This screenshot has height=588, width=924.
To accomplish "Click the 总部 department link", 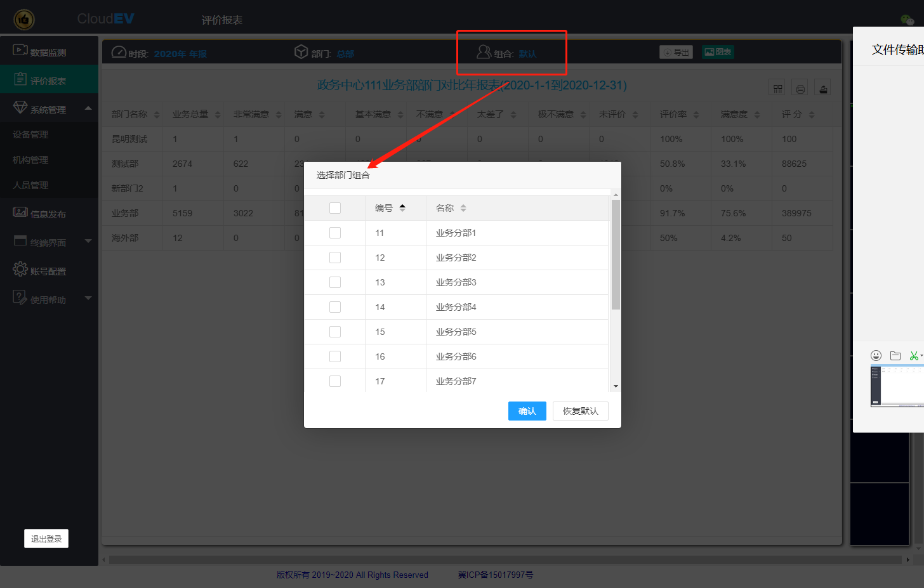I will point(345,54).
